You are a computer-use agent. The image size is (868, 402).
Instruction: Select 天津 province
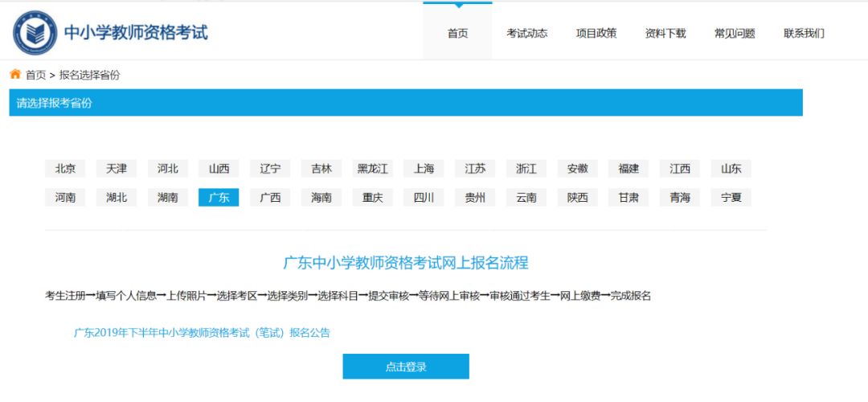point(117,169)
